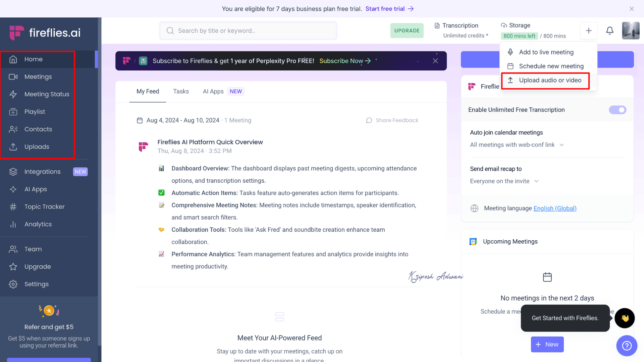Screen dimensions: 644x362
Task: Click the search by title field
Action: [x=248, y=31]
